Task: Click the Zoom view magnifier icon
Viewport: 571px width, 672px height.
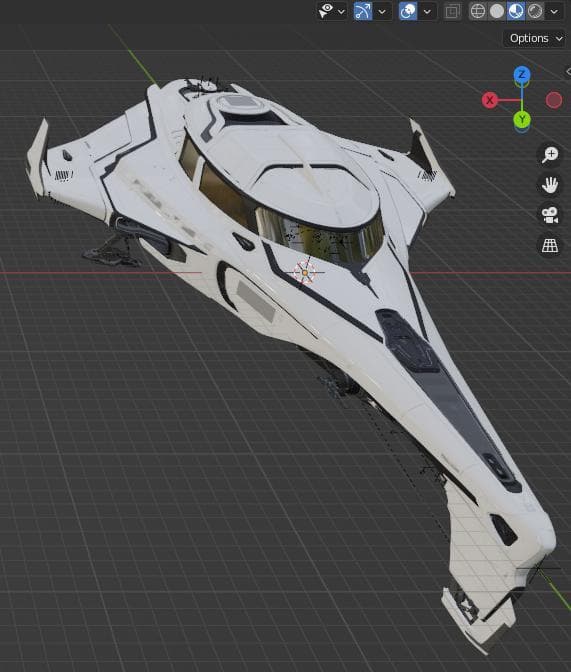Action: point(550,154)
